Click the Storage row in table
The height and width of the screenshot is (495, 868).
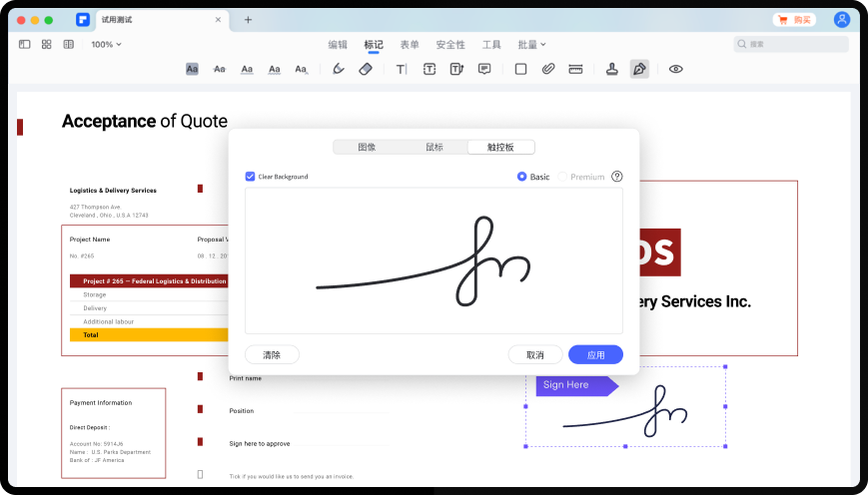[149, 294]
